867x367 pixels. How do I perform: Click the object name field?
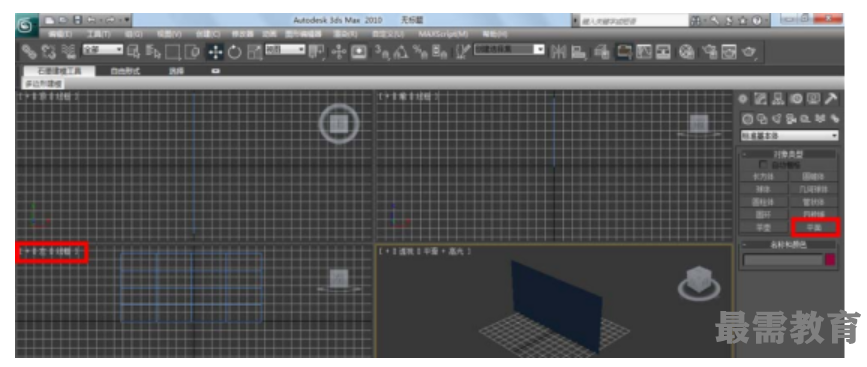pos(783,260)
